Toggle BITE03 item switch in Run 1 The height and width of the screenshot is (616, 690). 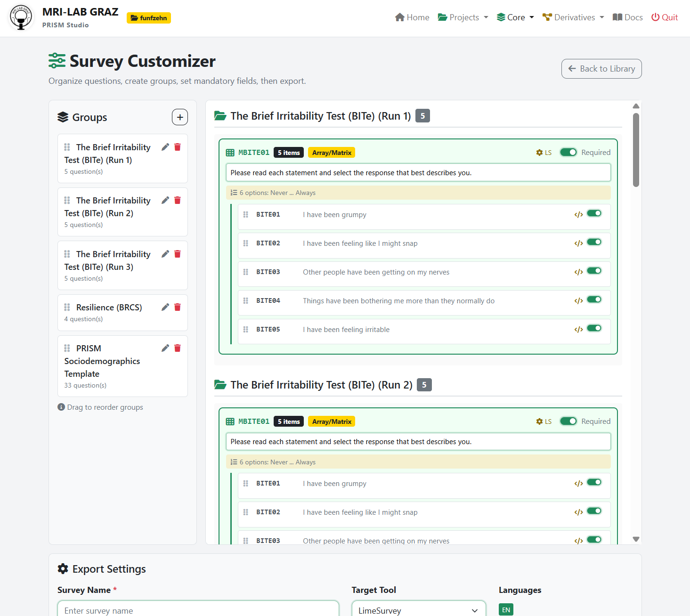click(x=594, y=271)
